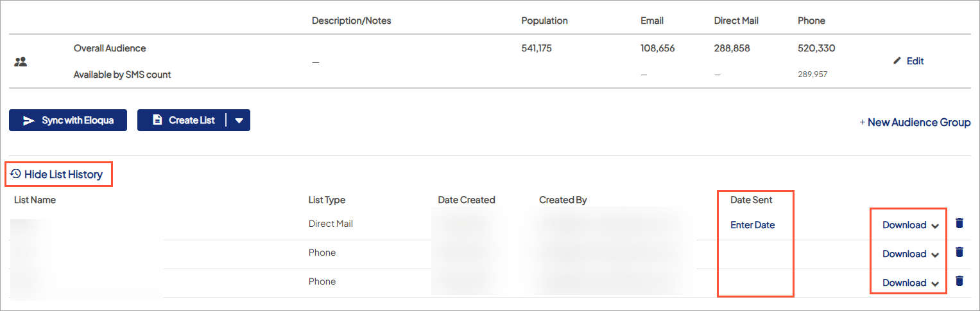
Task: Open Download options for the last Phone list
Action: tap(910, 283)
